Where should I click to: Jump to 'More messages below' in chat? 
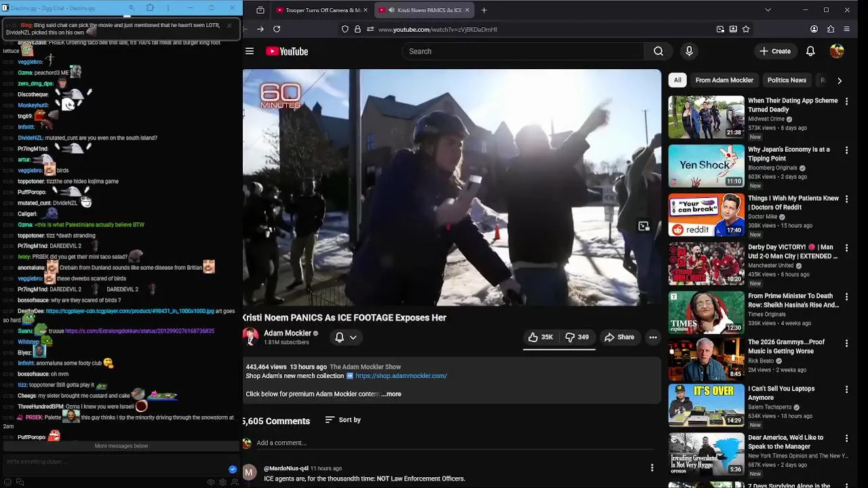pyautogui.click(x=121, y=446)
